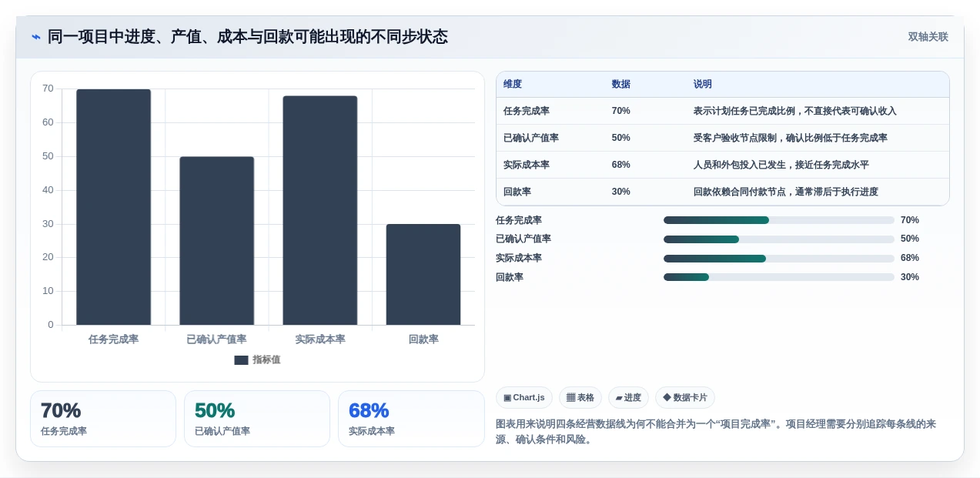Click the 回款率 bar in the chart

(x=423, y=275)
